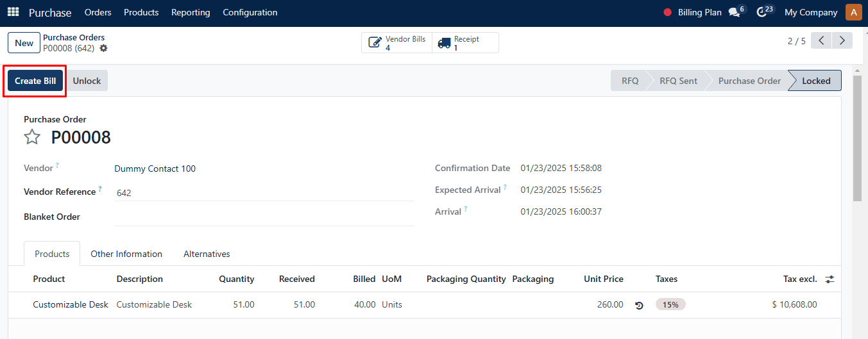This screenshot has width=868, height=339.
Task: Click the Customizable Desk description cell
Action: [154, 304]
